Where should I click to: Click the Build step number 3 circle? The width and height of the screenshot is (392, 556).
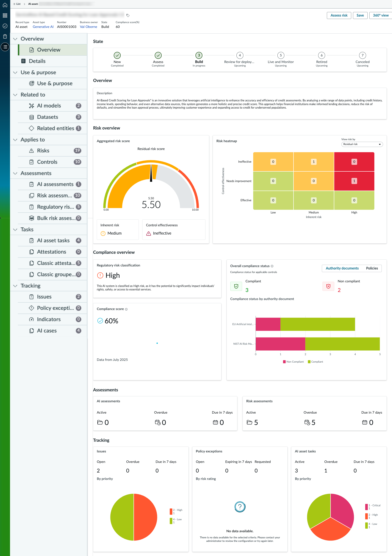pos(199,55)
